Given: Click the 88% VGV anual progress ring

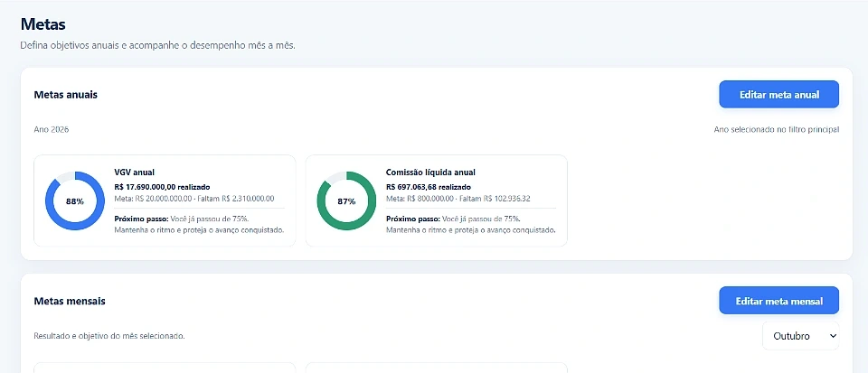Looking at the screenshot, I should point(75,201).
